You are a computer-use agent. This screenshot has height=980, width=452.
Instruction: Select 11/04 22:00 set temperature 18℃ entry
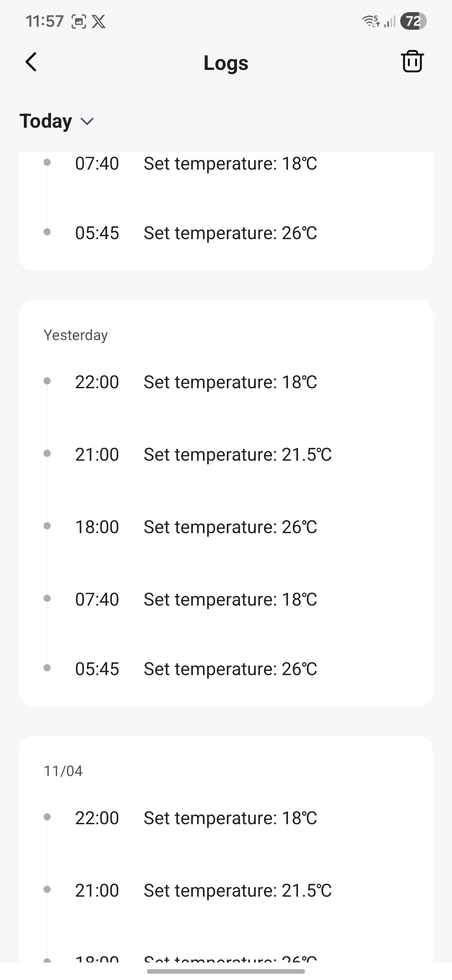196,818
